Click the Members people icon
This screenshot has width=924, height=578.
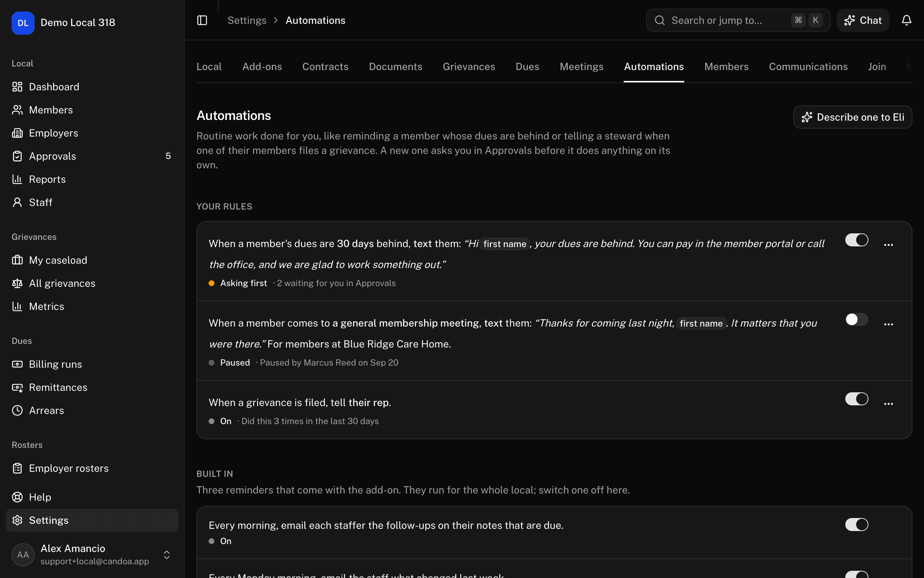click(17, 110)
